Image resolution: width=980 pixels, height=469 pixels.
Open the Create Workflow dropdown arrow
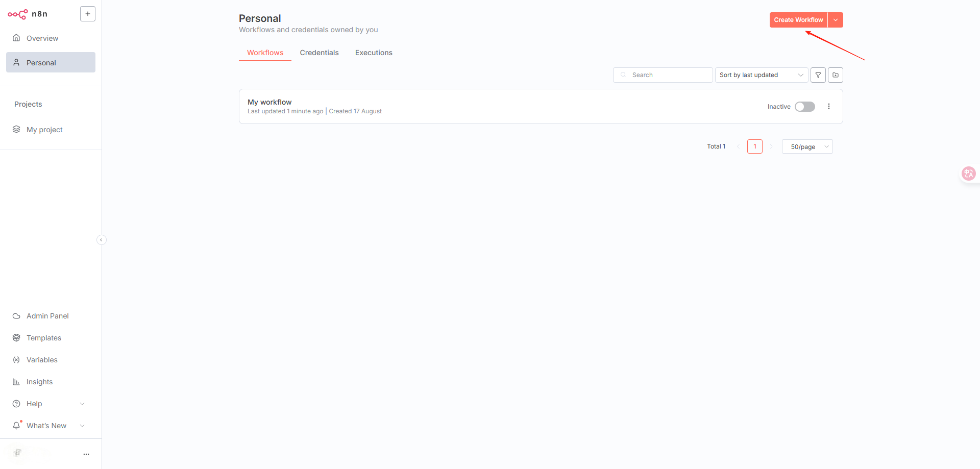(x=836, y=20)
